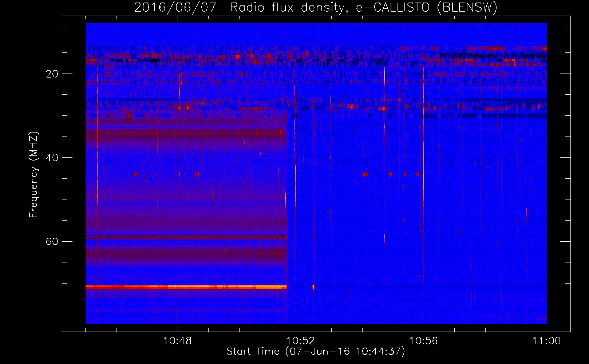The width and height of the screenshot is (589, 364).
Task: Click the 'Start Time (07-Jun-16 10:44:37)' label
Action: click(316, 352)
